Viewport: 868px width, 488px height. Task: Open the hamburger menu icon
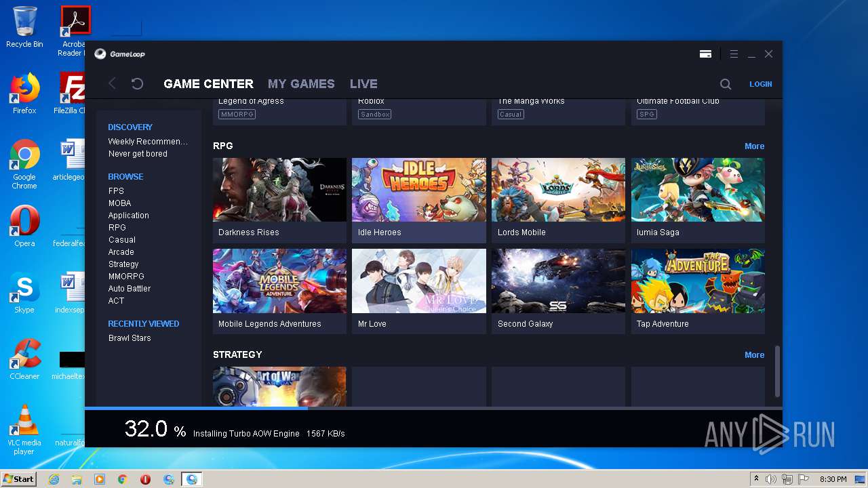(734, 54)
